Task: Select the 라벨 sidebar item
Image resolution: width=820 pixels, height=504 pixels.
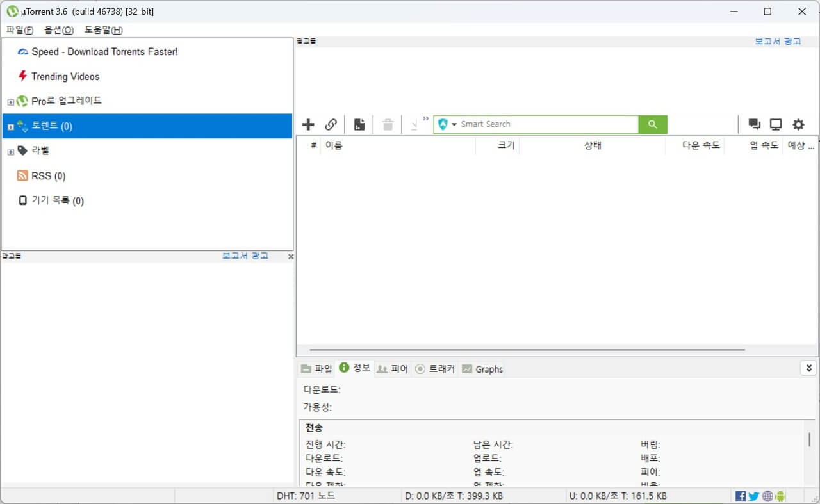Action: point(40,151)
